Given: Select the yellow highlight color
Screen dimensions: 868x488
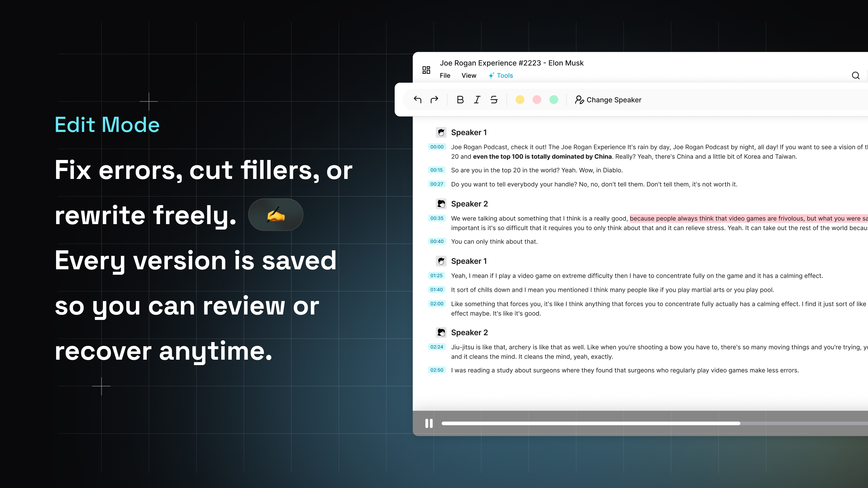Looking at the screenshot, I should point(520,100).
